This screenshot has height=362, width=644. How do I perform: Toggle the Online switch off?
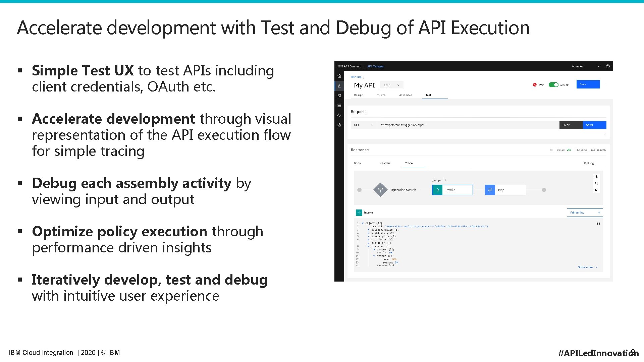553,85
